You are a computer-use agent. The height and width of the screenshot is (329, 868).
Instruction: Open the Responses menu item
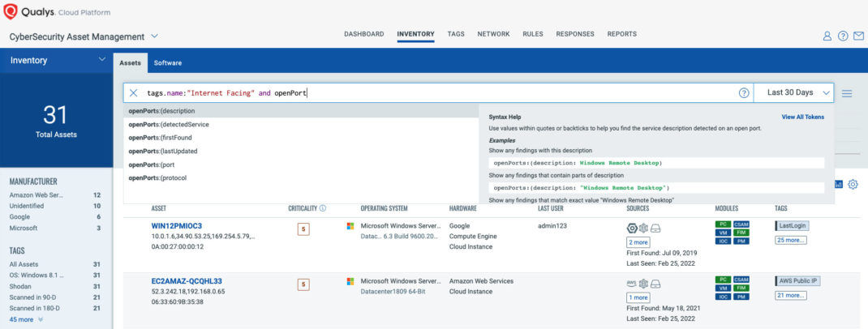575,34
